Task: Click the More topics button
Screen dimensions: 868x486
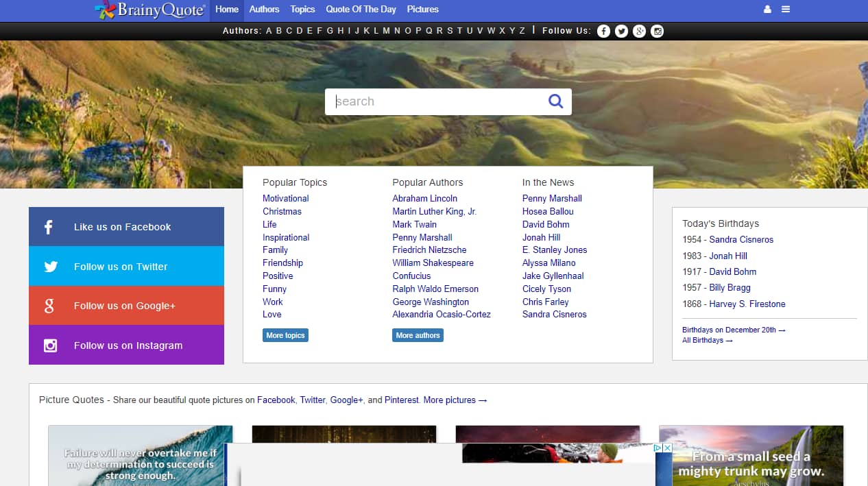Action: (x=285, y=335)
